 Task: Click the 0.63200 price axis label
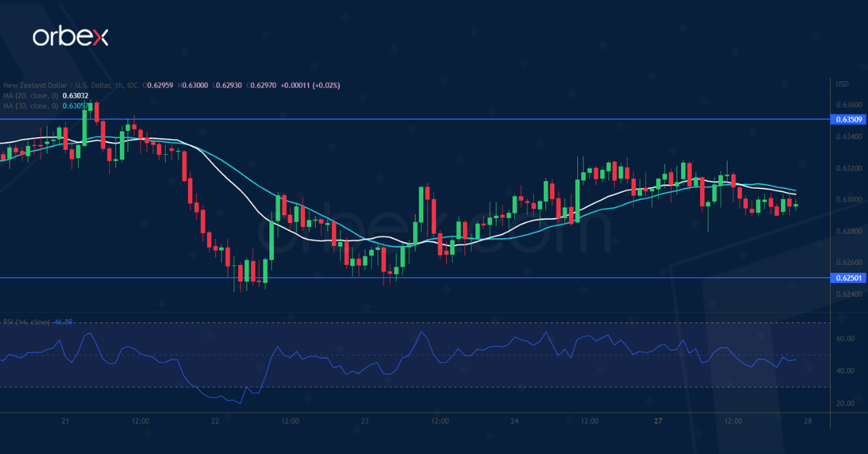(848, 168)
